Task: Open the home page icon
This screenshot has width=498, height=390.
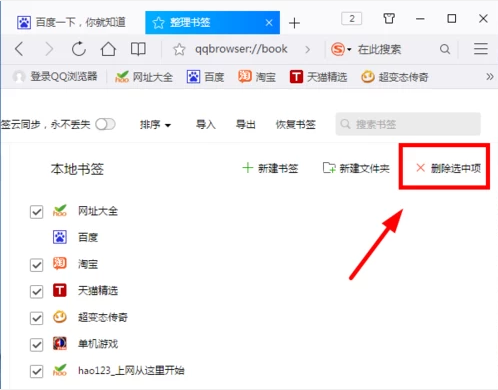Action: point(108,49)
